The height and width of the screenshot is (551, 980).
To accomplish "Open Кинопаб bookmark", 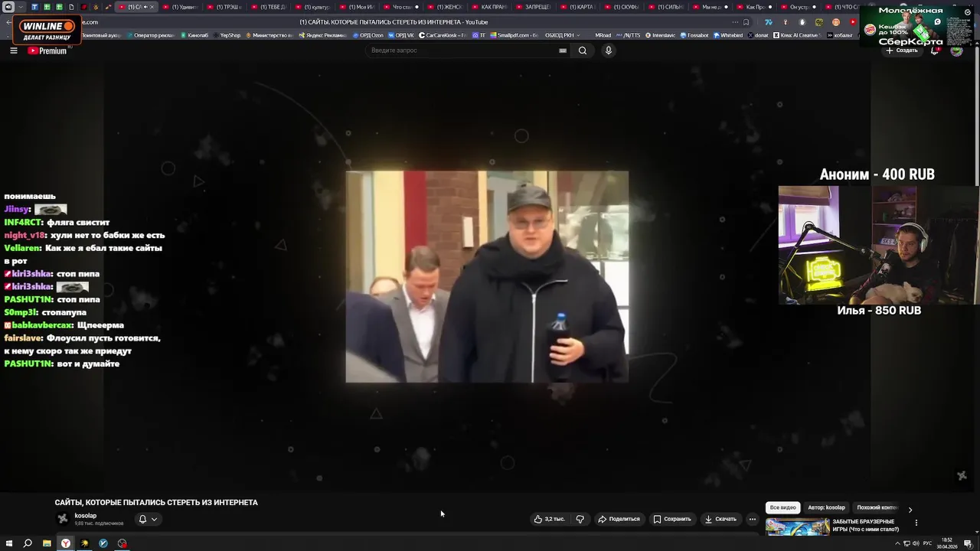I will point(194,35).
